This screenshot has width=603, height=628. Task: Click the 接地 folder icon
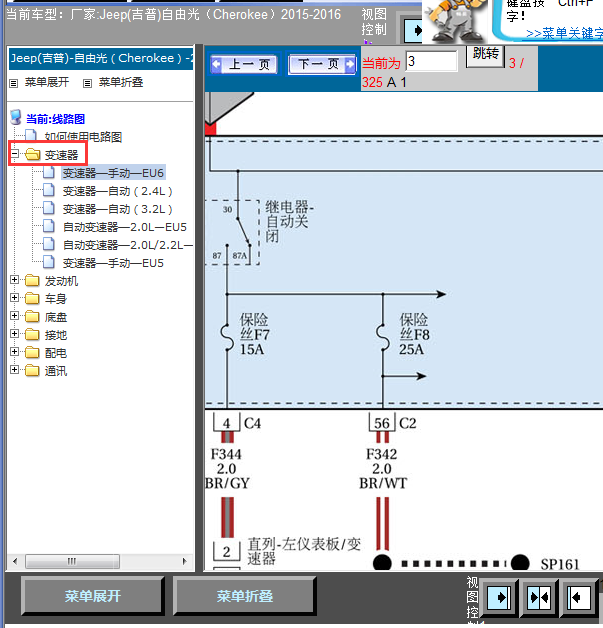[x=32, y=334]
